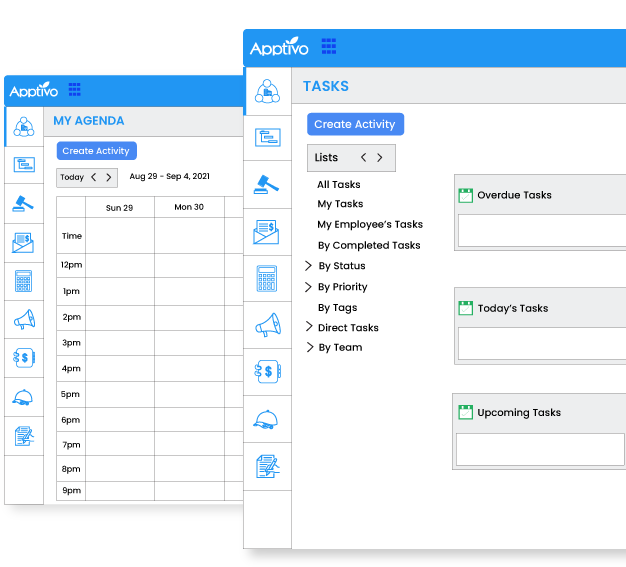Click the Sun 29 column header
Viewport: 626px width, 567px height.
coord(120,207)
